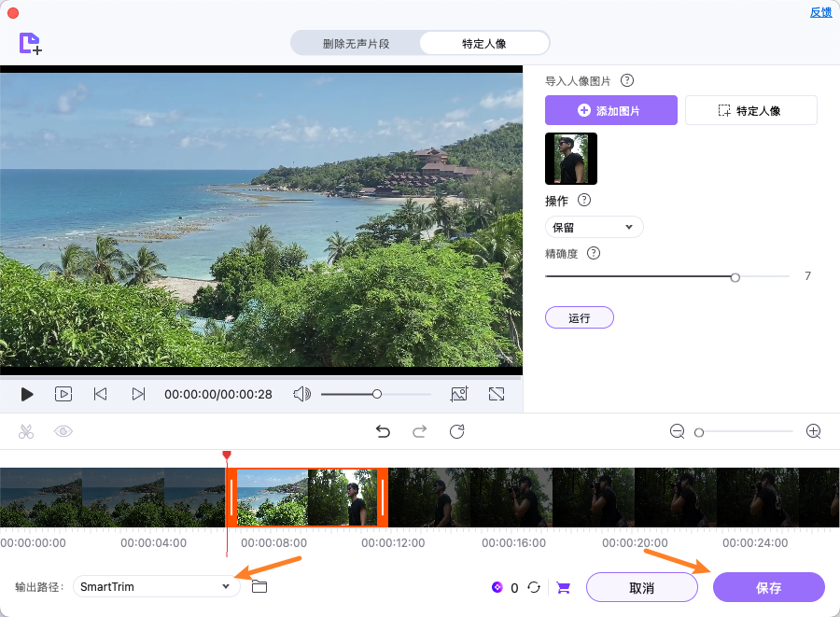Stay on the 特定人像 tab
This screenshot has width=840, height=617.
483,42
